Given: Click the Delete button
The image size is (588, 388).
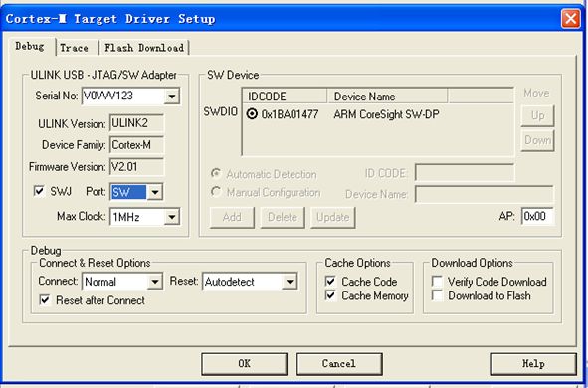Looking at the screenshot, I should 283,217.
